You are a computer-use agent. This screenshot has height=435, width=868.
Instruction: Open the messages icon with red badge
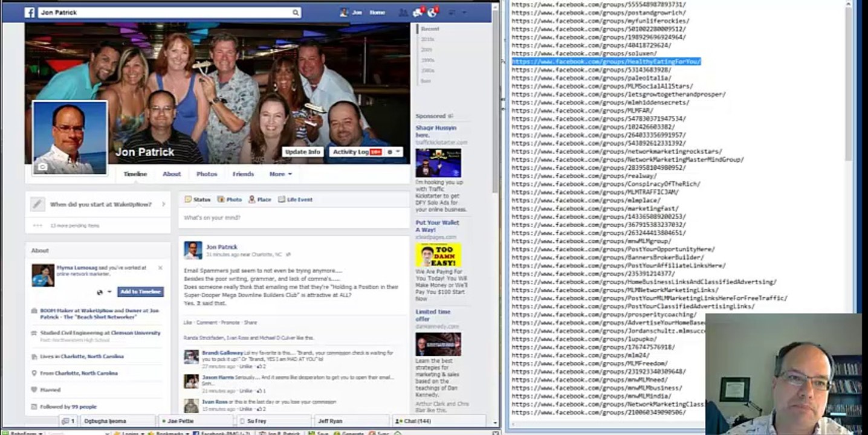point(418,12)
